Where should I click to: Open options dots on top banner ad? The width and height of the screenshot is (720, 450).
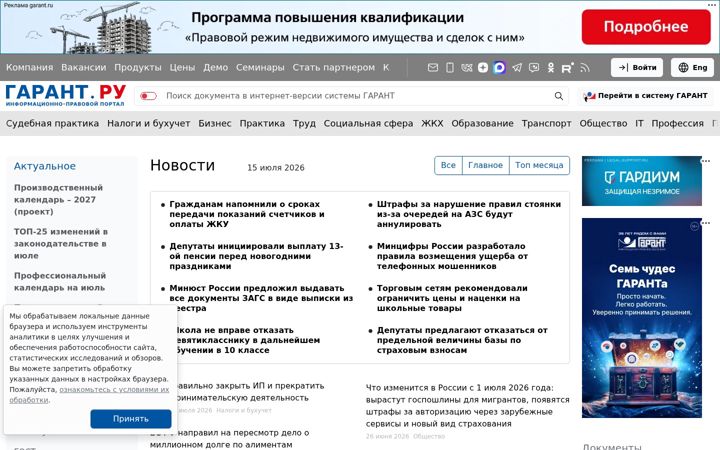click(x=711, y=4)
